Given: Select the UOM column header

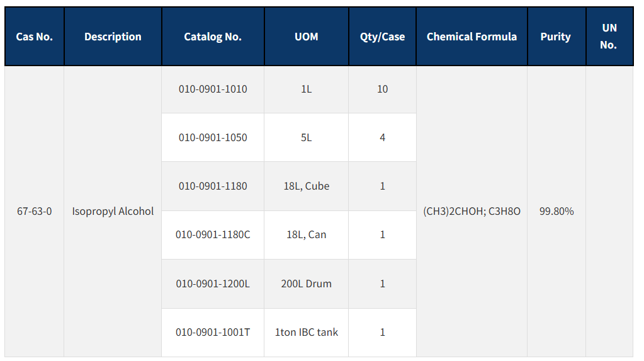Looking at the screenshot, I should (307, 37).
